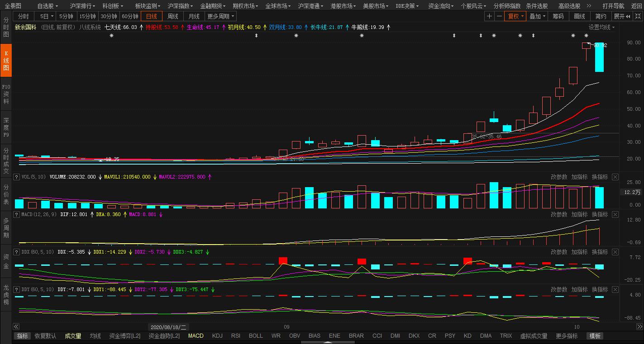This screenshot has height=344, width=644.
Task: Open the 分时成交 sidebar panel
Action: pos(6,161)
